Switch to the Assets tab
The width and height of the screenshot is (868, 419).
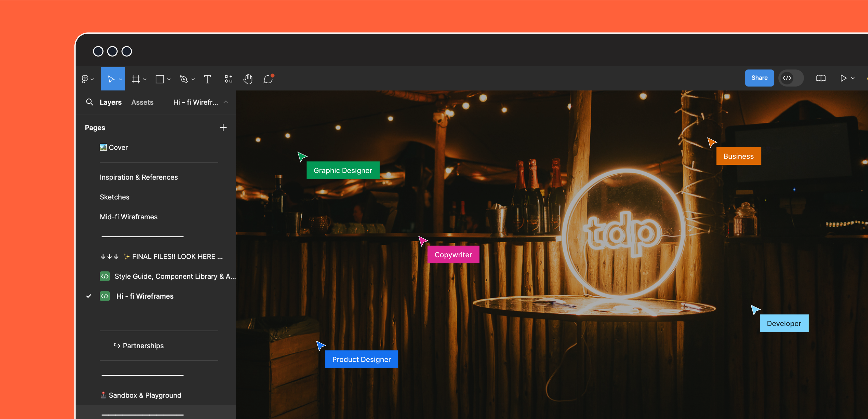click(x=142, y=102)
